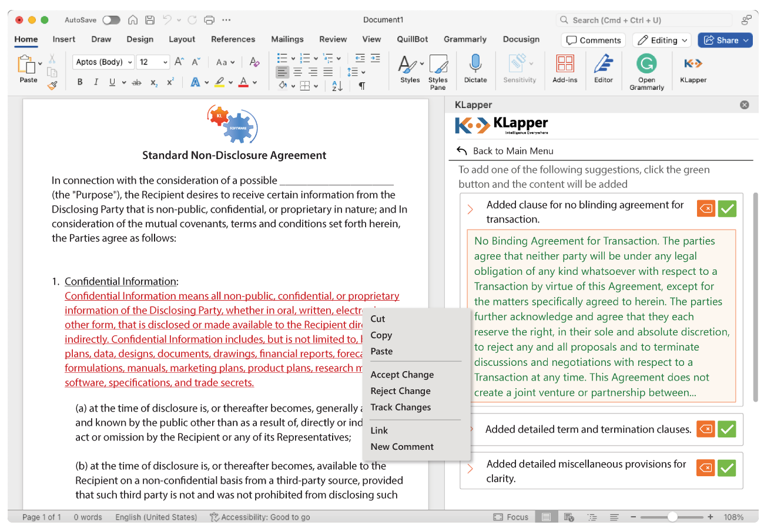Toggle the AutoSave switch
764x532 pixels.
pos(110,19)
